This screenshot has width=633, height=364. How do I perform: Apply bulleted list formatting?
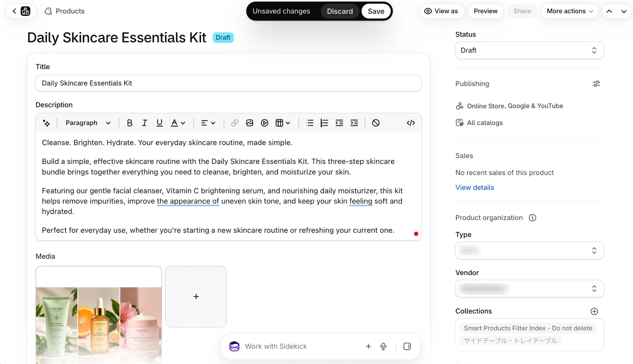(309, 123)
